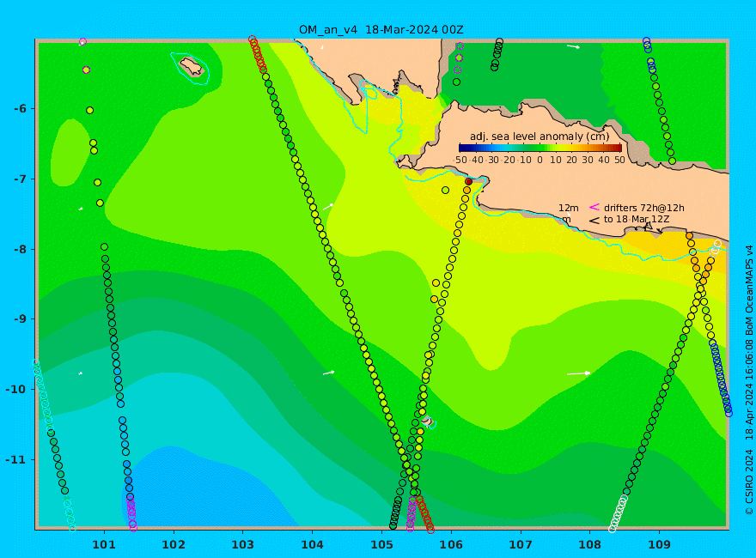Viewport: 756px width, 558px height.
Task: Click the longitude tick label 101
Action: (x=104, y=545)
